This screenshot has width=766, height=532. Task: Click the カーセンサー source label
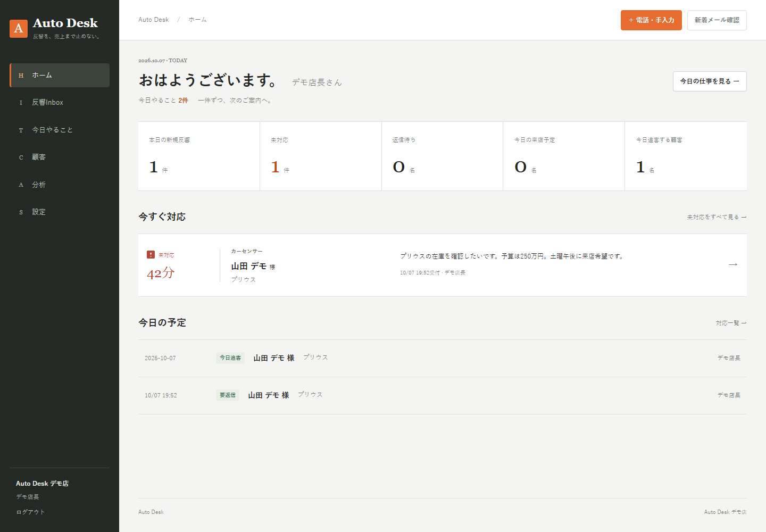[247, 251]
